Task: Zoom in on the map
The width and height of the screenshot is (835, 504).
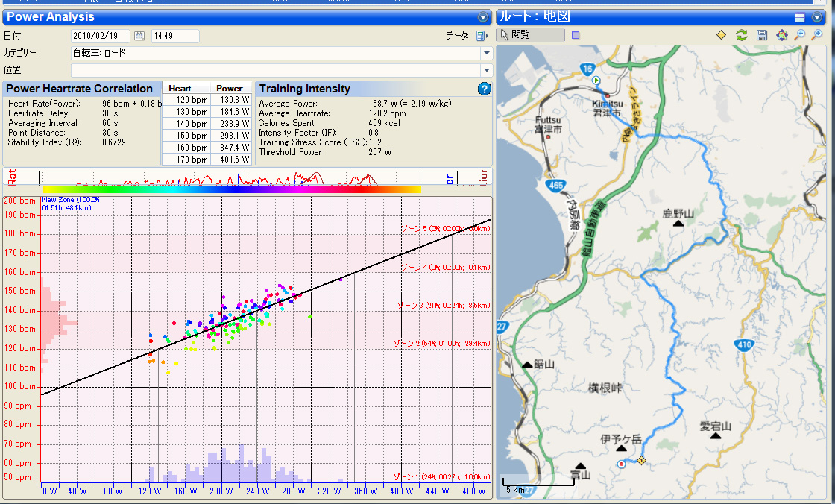Action: click(x=818, y=35)
